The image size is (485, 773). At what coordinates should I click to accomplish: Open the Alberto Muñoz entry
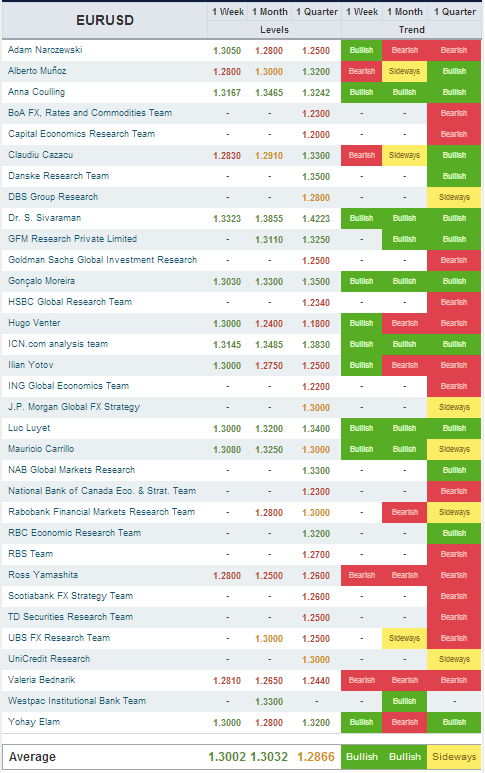(37, 70)
